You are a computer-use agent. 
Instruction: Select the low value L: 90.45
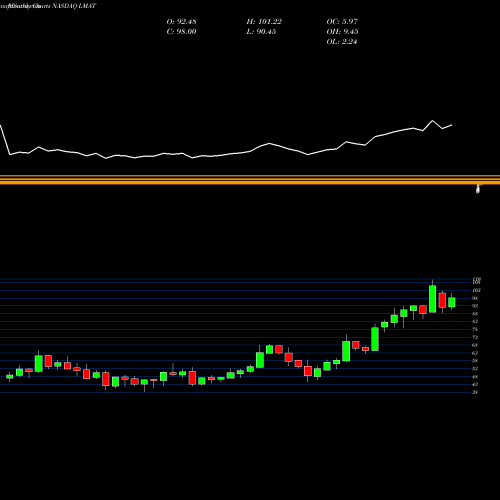[261, 32]
